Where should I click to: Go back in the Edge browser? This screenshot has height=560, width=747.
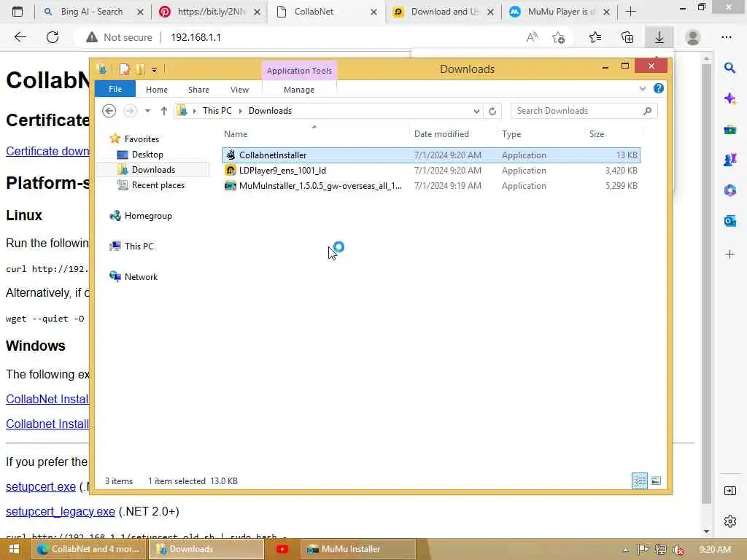click(x=20, y=37)
